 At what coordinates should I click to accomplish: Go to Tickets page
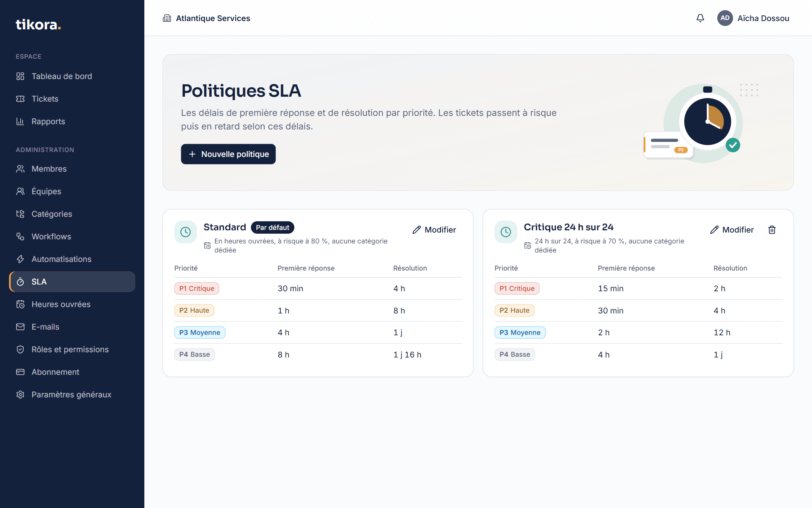tap(72, 99)
